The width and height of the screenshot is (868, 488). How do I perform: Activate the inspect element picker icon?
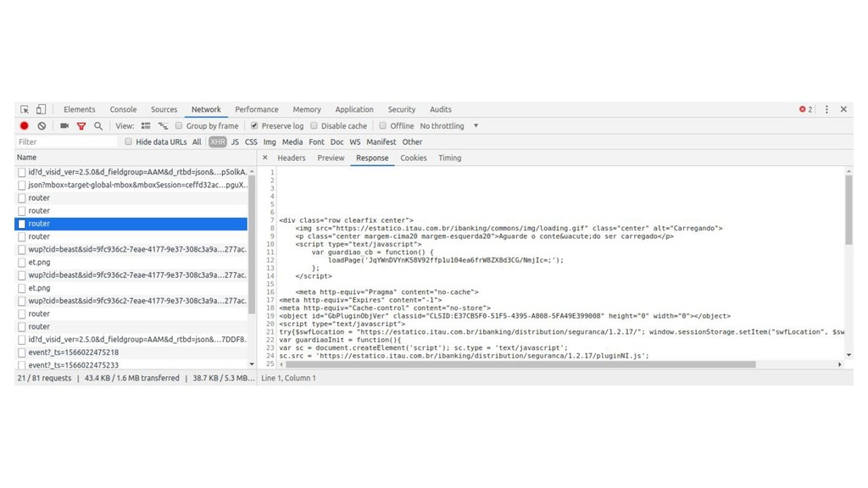pos(25,109)
